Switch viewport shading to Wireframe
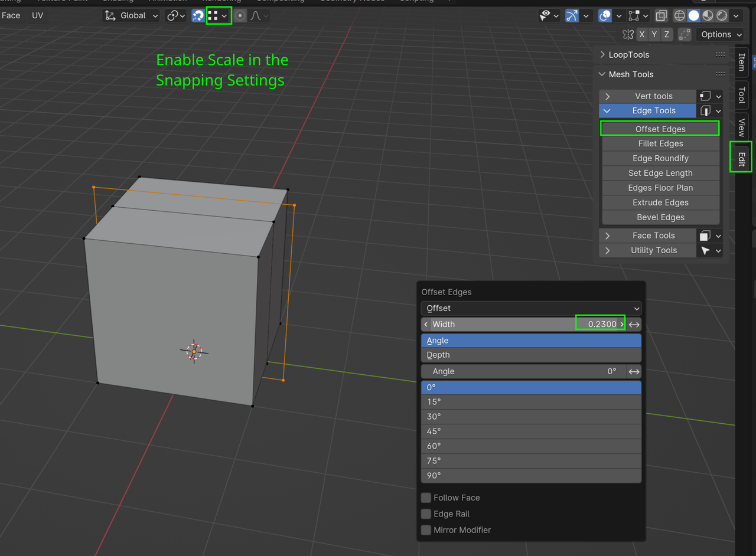756x556 pixels. 679,15
